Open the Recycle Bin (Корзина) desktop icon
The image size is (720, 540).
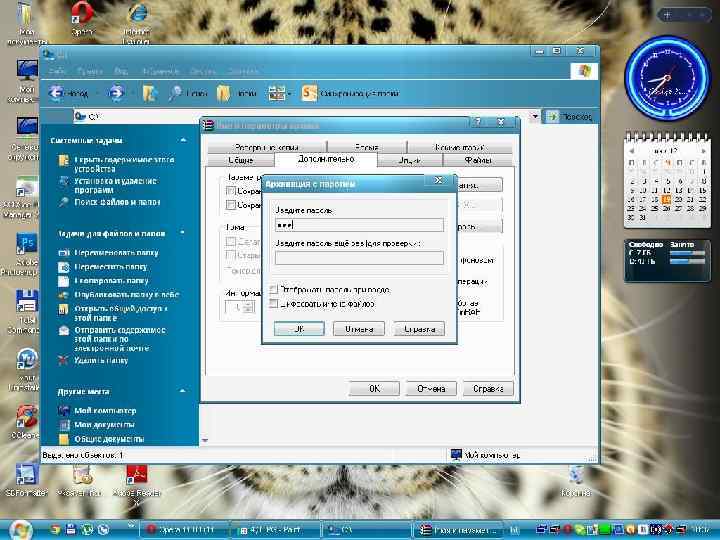(575, 480)
